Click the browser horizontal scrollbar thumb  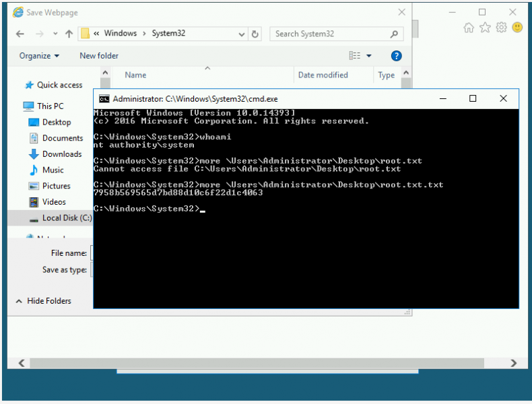pyautogui.click(x=257, y=363)
